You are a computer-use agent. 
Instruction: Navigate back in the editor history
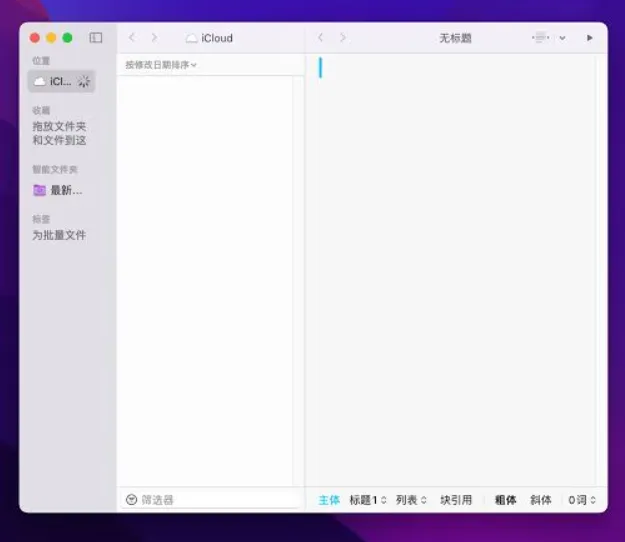click(320, 38)
